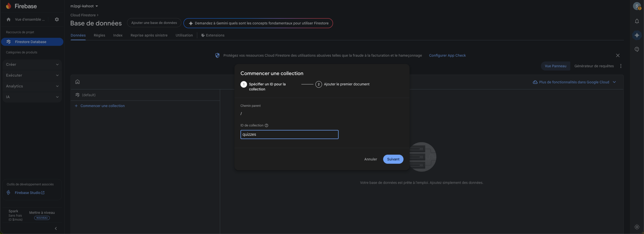Click Commencer une collection link

point(103,106)
